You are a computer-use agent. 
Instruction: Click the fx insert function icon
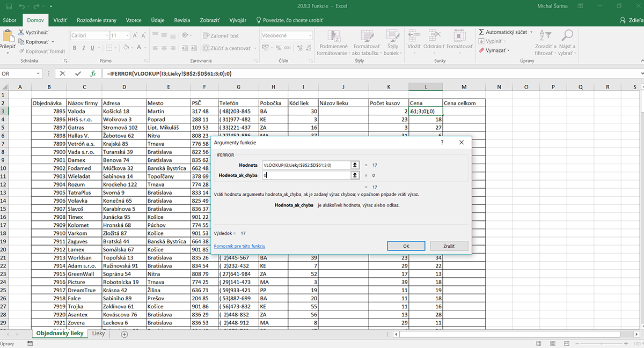coord(93,73)
